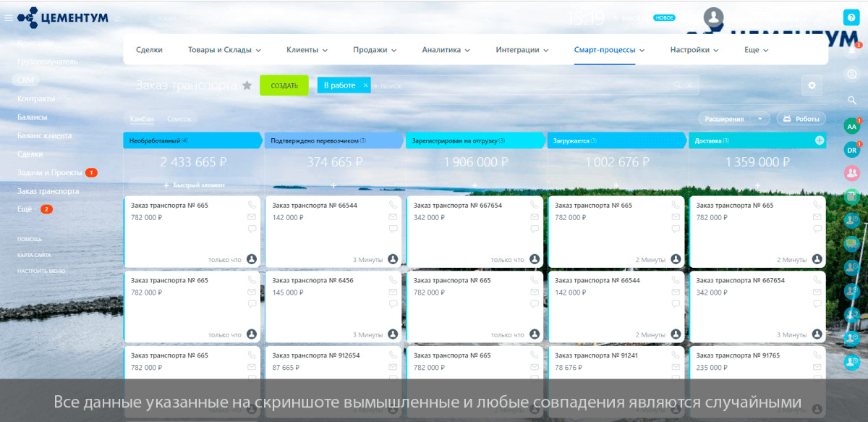Viewport: 868px width, 422px height.
Task: Expand the Расширения dropdown arrow
Action: pyautogui.click(x=759, y=119)
